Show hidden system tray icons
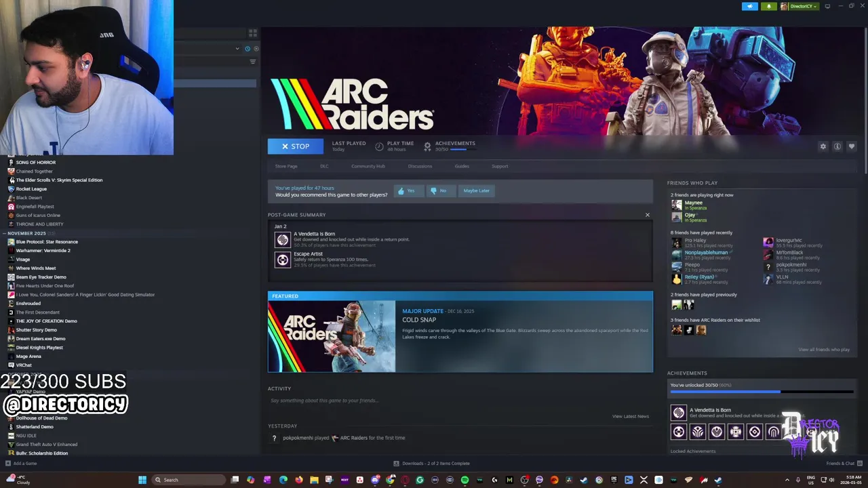The image size is (868, 488). pyautogui.click(x=787, y=480)
